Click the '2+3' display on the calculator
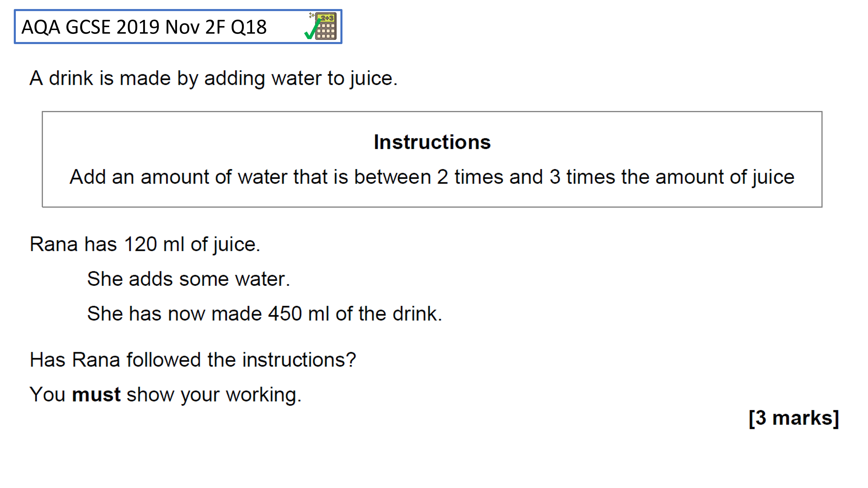Viewport: 868px width, 488px height. 327,18
